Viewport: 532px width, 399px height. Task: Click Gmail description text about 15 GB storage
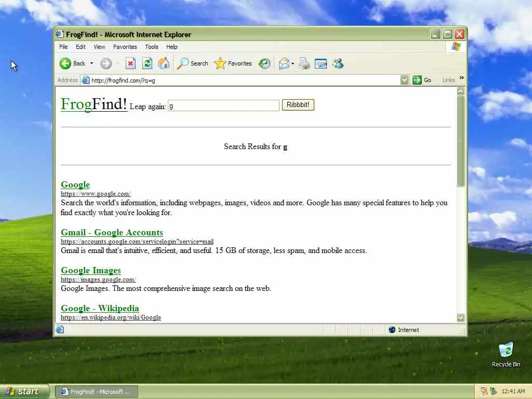tap(214, 251)
